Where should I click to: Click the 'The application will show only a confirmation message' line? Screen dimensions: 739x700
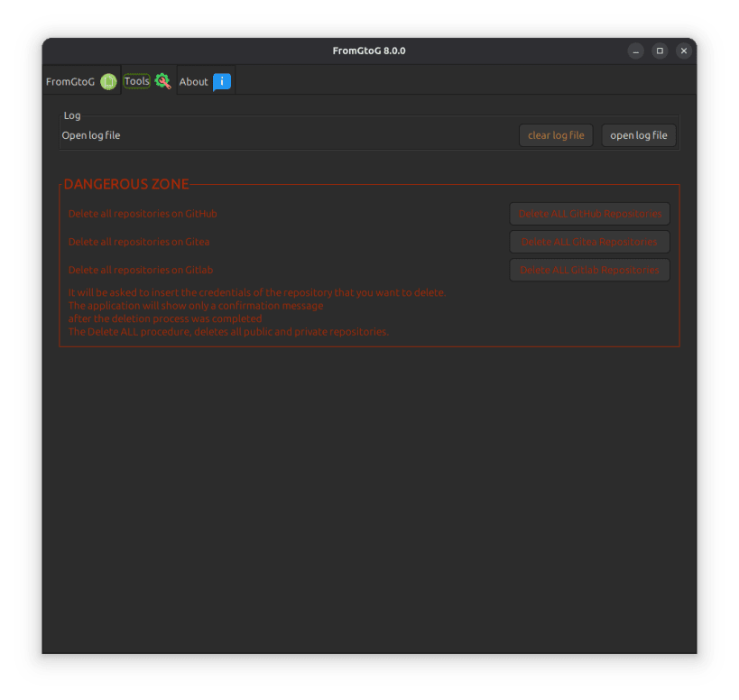click(x=196, y=306)
